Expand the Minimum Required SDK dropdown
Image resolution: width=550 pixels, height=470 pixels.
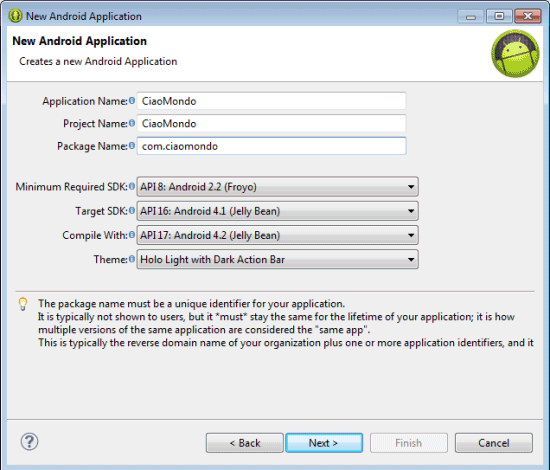tap(277, 187)
